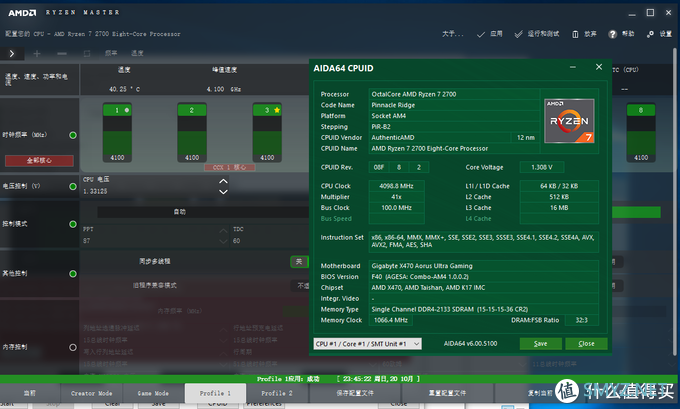Expand the Ryzen Master sidebar chevron
This screenshot has height=409, width=680.
tap(12, 53)
